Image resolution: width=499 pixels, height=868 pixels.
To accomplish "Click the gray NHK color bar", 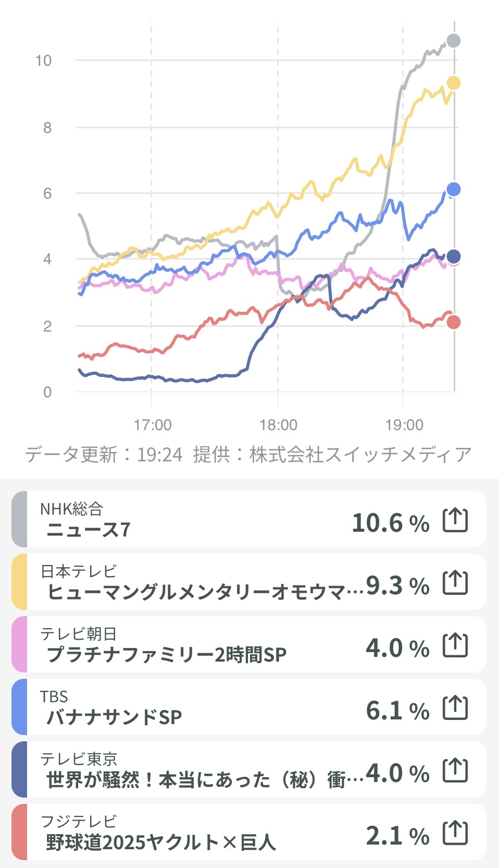I will coord(19,519).
